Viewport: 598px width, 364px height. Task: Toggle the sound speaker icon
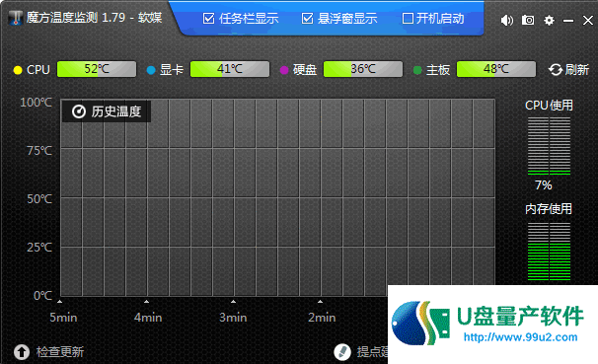click(x=507, y=20)
